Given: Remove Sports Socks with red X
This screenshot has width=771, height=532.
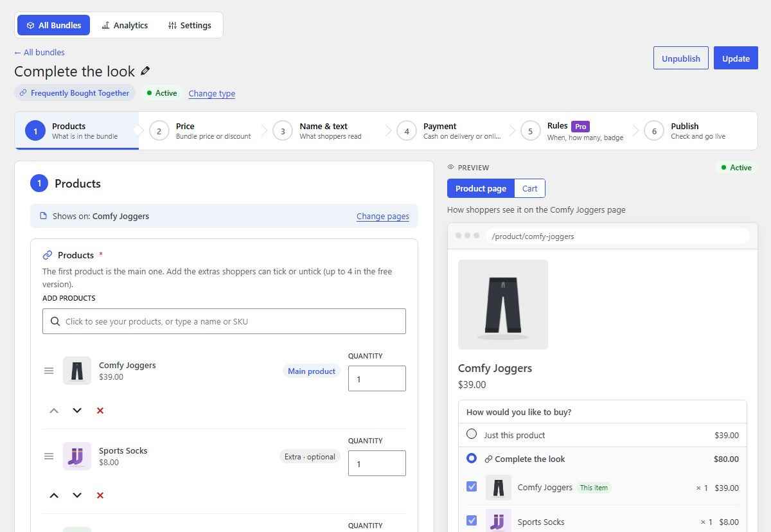Looking at the screenshot, I should coord(100,495).
